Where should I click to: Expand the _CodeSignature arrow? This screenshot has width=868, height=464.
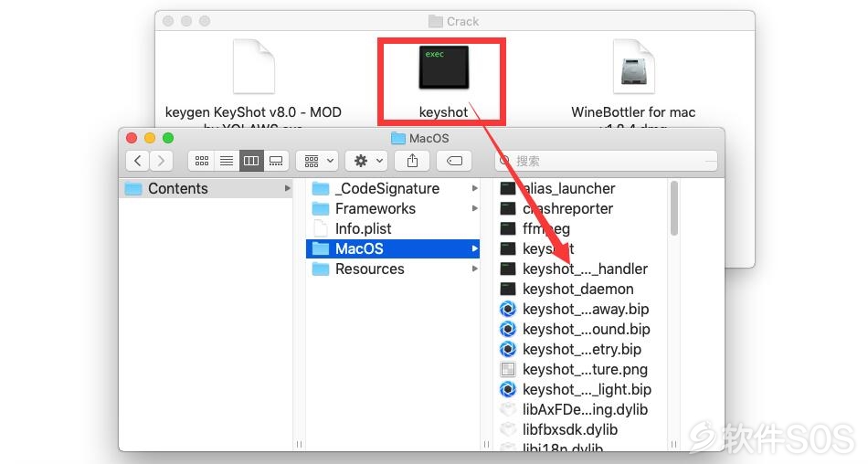point(474,188)
